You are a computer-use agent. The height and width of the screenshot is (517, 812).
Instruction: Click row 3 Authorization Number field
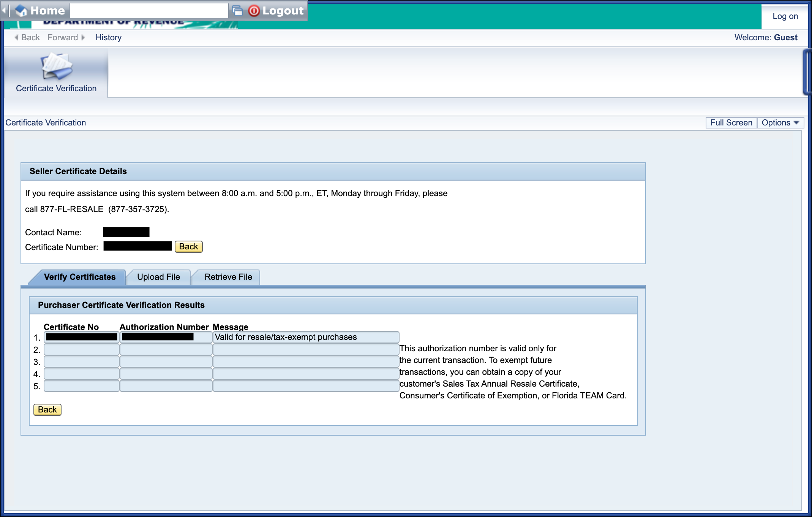166,362
